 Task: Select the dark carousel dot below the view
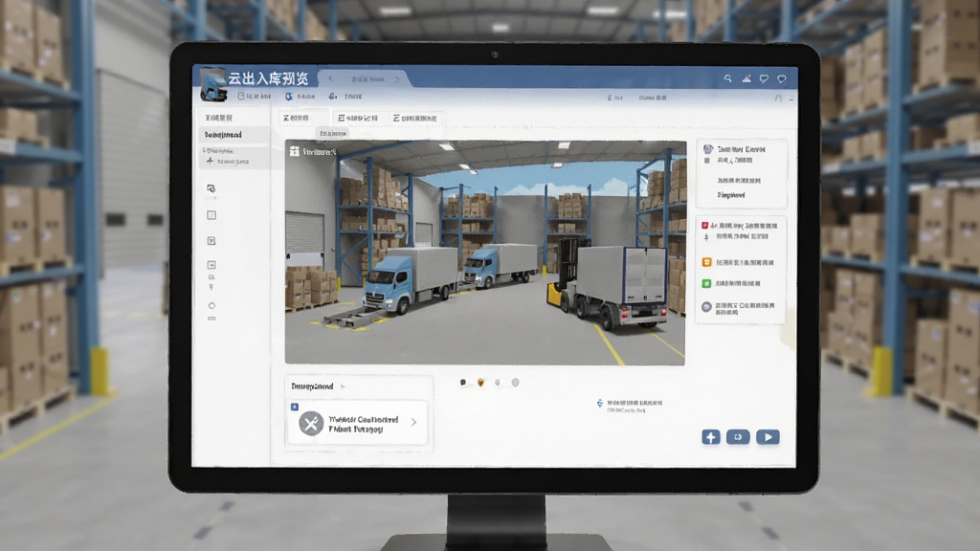coord(463,383)
